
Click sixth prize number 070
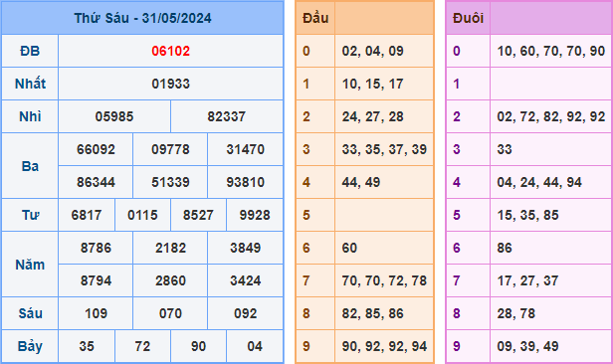click(x=171, y=313)
